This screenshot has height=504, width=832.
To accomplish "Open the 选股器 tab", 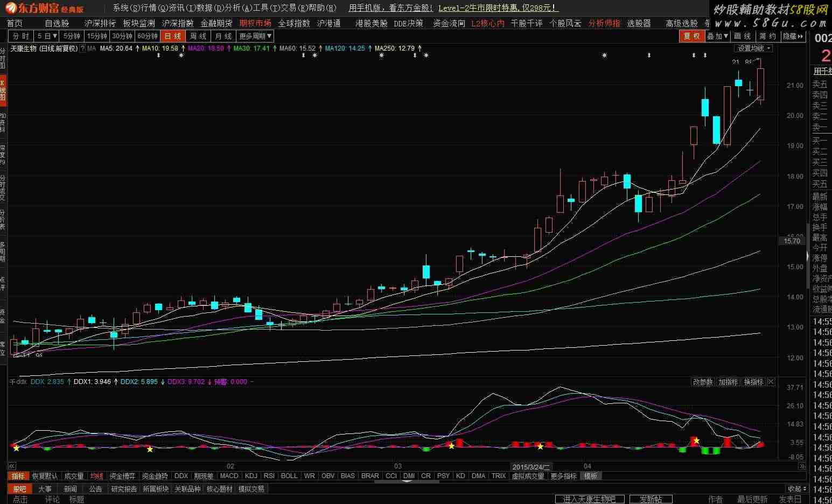I will click(x=639, y=23).
